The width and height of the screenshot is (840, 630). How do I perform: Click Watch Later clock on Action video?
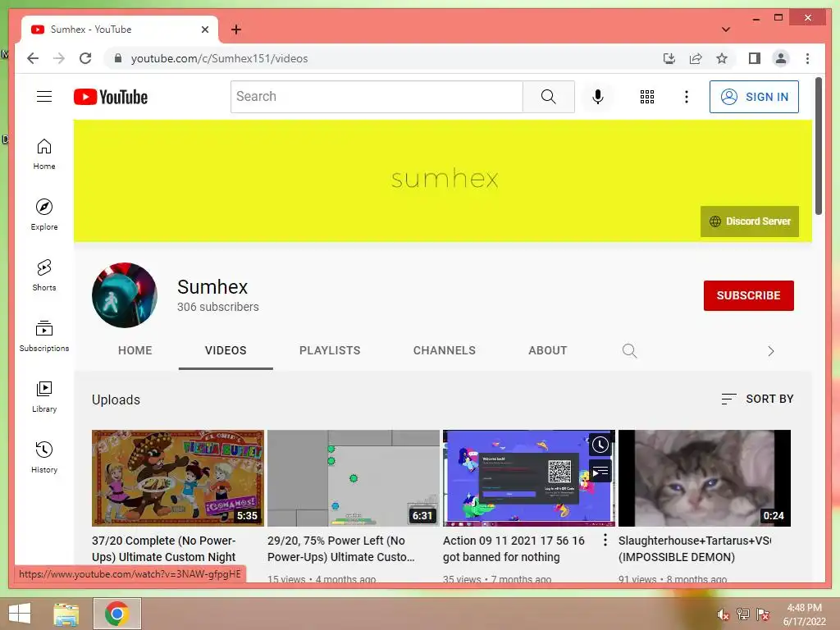point(600,445)
